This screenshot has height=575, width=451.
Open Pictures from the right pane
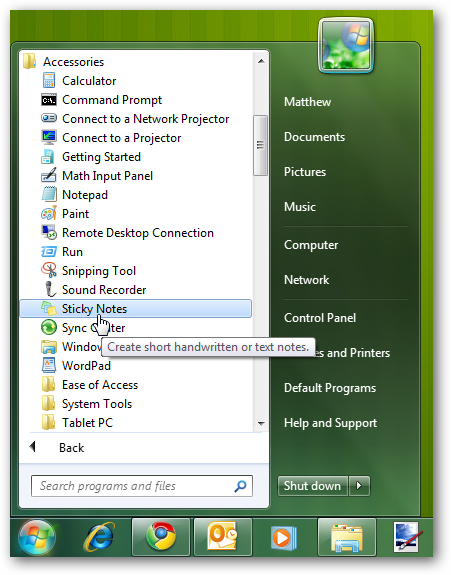click(305, 172)
